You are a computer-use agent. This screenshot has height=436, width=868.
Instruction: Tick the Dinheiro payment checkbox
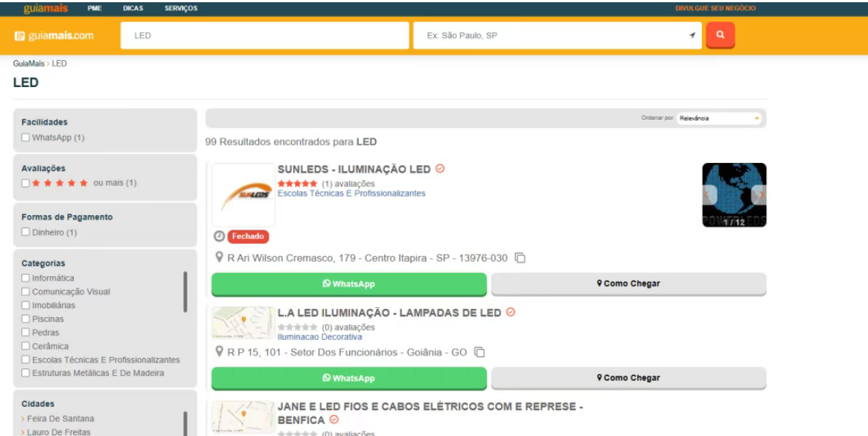(x=26, y=233)
